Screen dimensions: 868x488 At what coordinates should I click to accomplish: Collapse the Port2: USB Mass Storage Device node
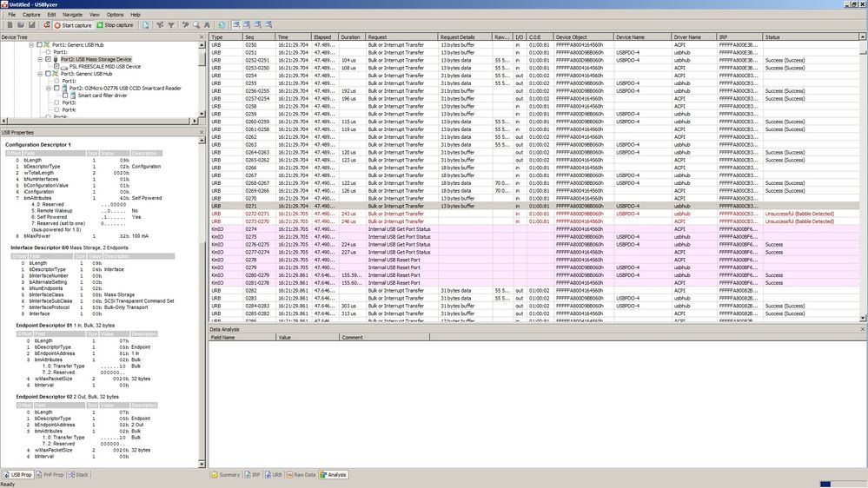40,59
